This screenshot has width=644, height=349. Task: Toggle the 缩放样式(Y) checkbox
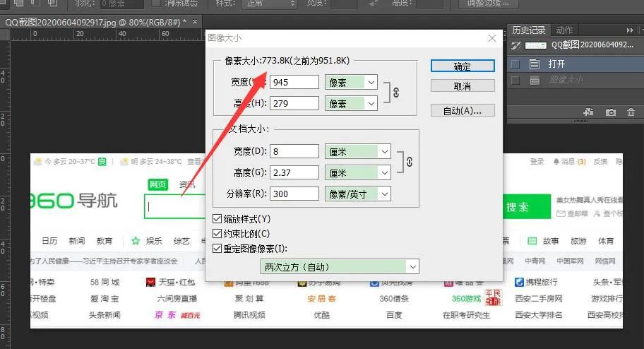click(x=217, y=219)
